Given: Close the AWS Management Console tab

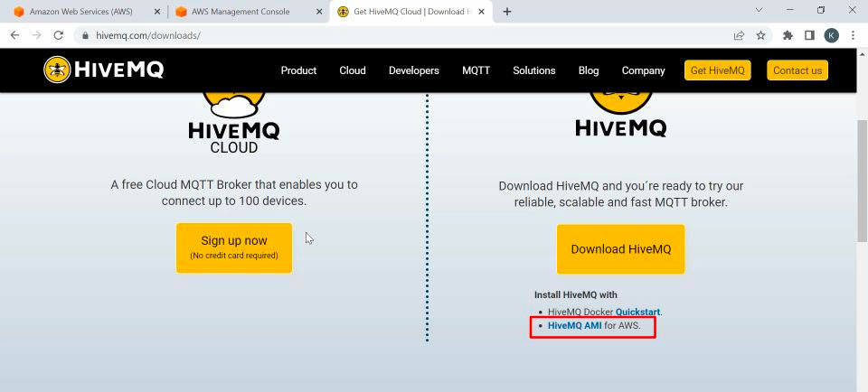Looking at the screenshot, I should (x=319, y=12).
